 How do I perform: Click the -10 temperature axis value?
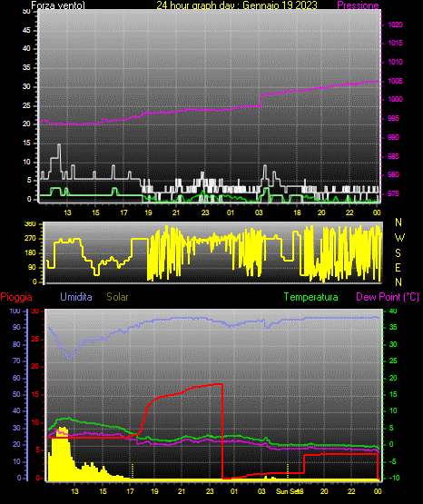click(x=394, y=478)
